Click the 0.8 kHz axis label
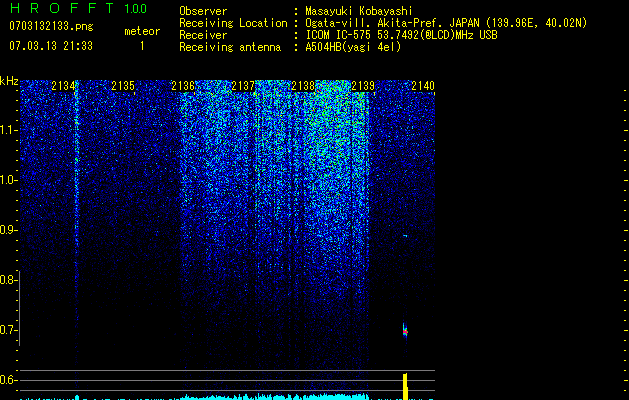Screen dimensions: 629x400 click(8, 280)
